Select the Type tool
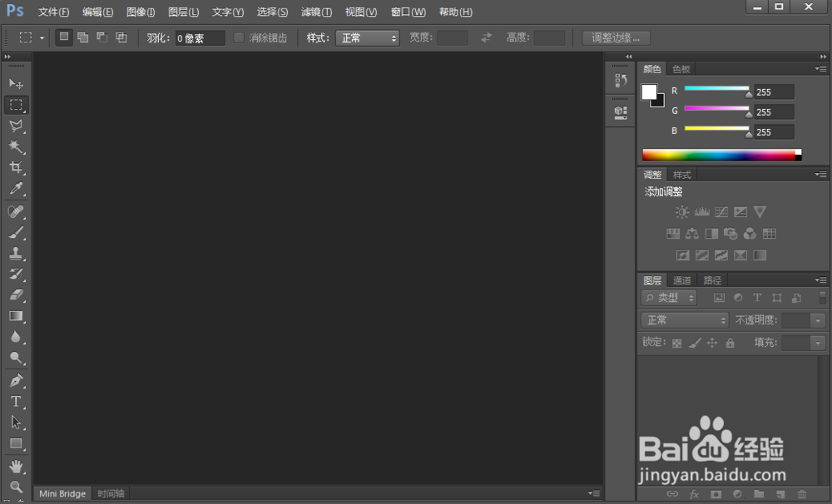The height and width of the screenshot is (504, 832). 16,402
